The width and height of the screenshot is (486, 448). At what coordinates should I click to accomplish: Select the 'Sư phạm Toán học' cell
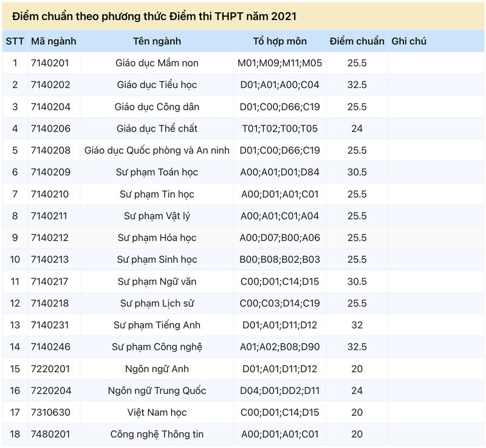point(157,172)
